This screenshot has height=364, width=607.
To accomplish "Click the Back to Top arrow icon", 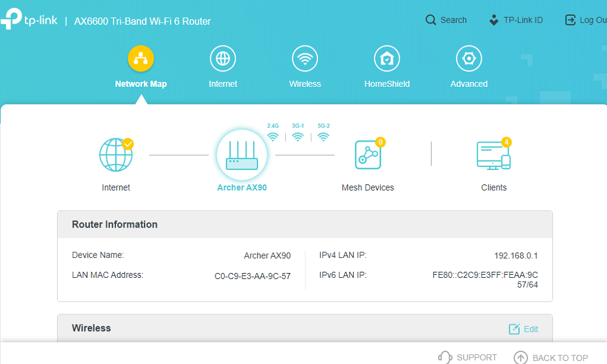I will [521, 358].
